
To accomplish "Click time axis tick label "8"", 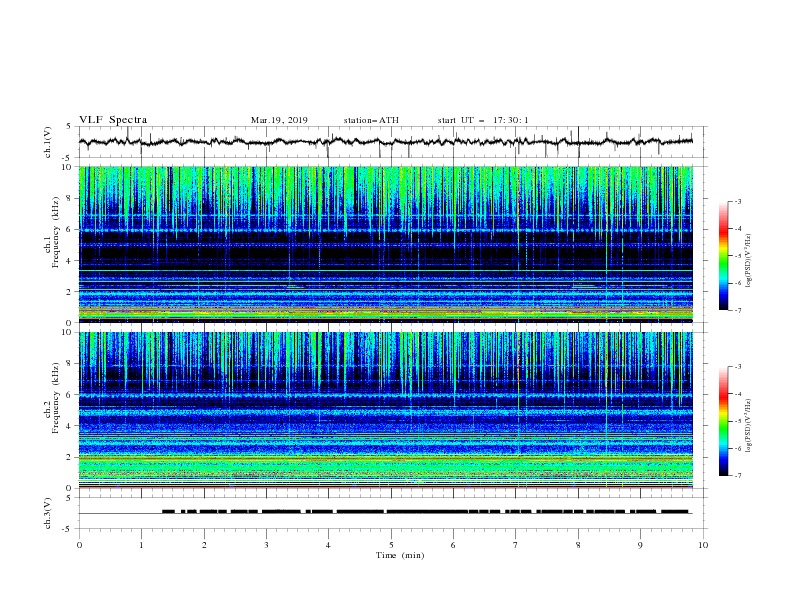I will pyautogui.click(x=578, y=545).
